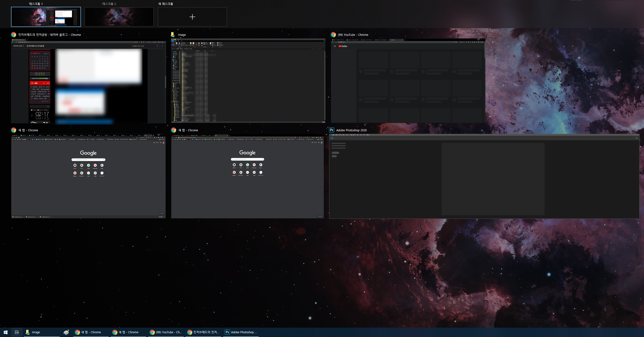Click the Adobe Photoshop 2020 window title
644x337 pixels.
pyautogui.click(x=351, y=130)
